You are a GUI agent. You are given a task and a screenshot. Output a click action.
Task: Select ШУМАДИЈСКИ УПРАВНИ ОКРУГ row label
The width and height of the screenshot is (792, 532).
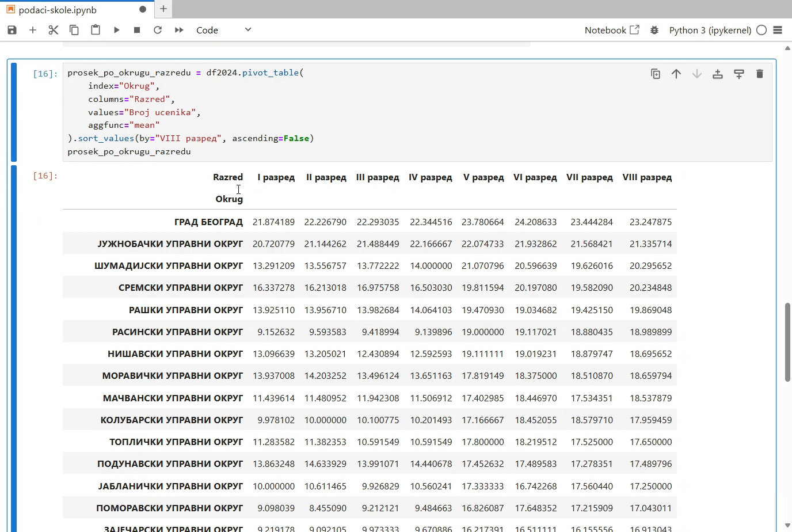pyautogui.click(x=169, y=266)
